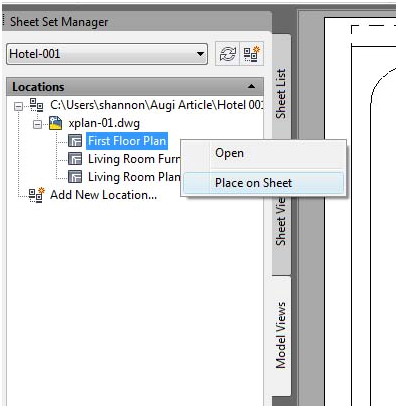This screenshot has height=408, width=398.
Task: Select the Living Room Plan tree item
Action: 134,177
